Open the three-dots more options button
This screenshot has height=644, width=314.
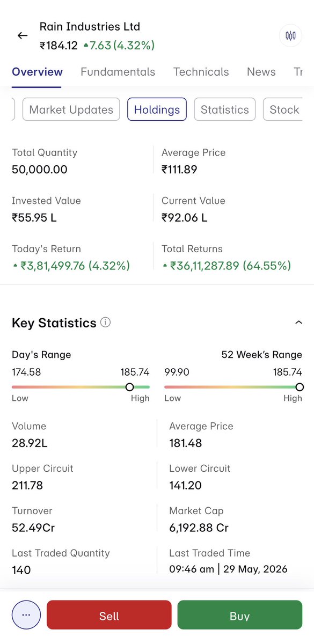[26, 615]
